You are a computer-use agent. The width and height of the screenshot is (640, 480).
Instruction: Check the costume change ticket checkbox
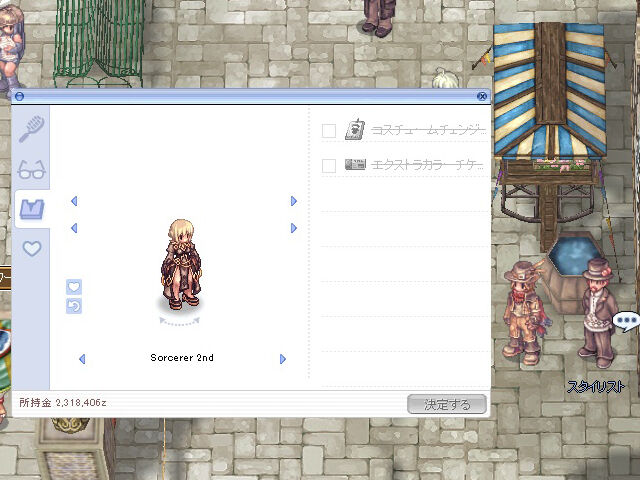pos(329,131)
